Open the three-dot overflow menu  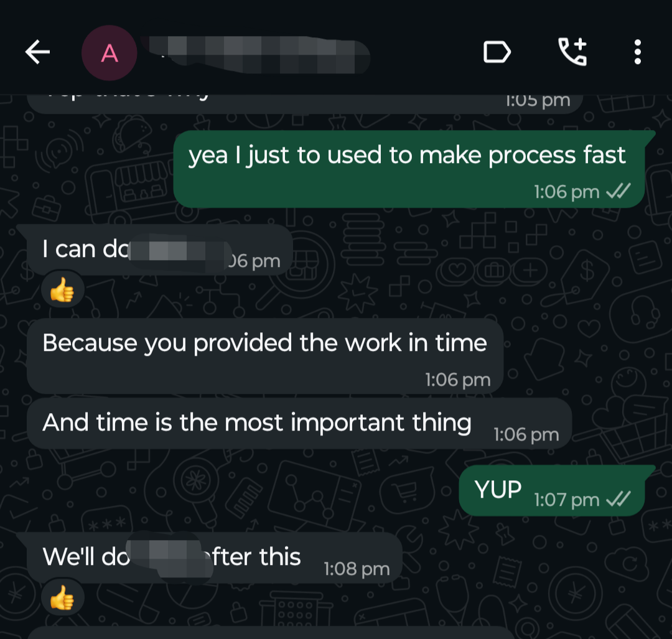(637, 52)
